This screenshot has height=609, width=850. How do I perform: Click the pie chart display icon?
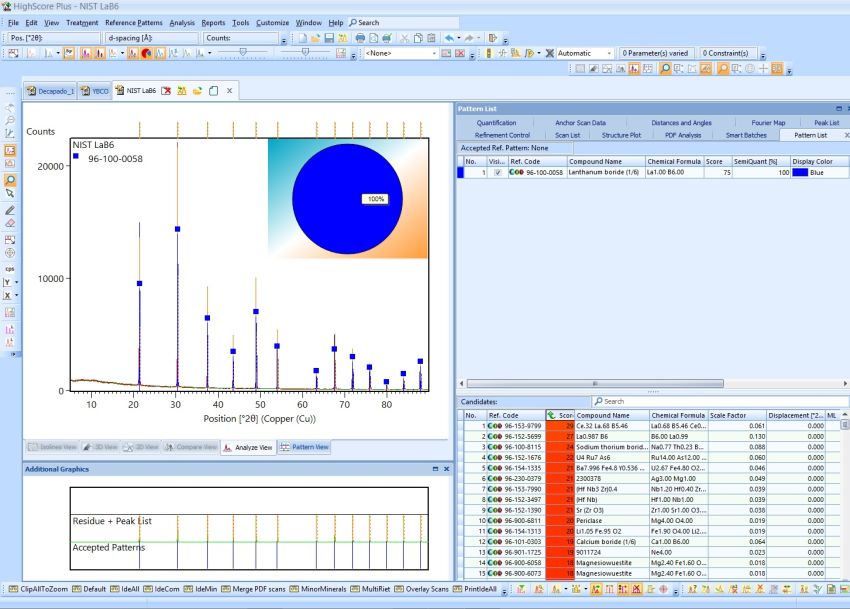point(146,53)
